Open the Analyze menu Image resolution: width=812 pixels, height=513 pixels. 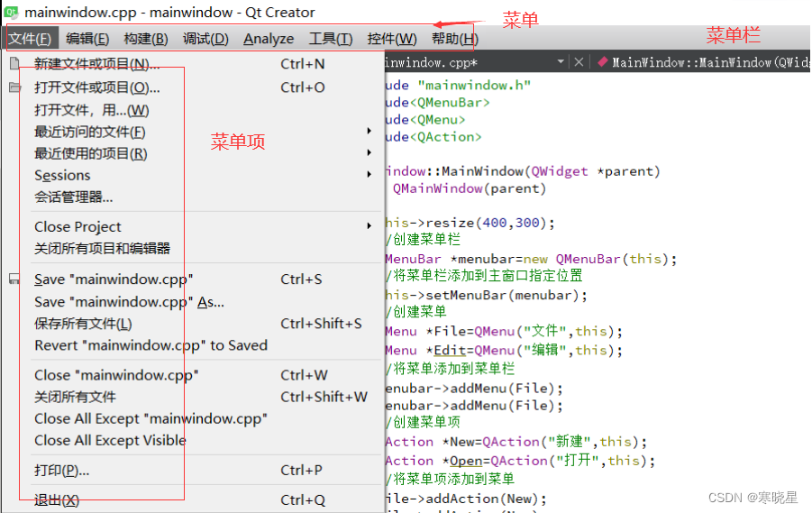pyautogui.click(x=269, y=39)
